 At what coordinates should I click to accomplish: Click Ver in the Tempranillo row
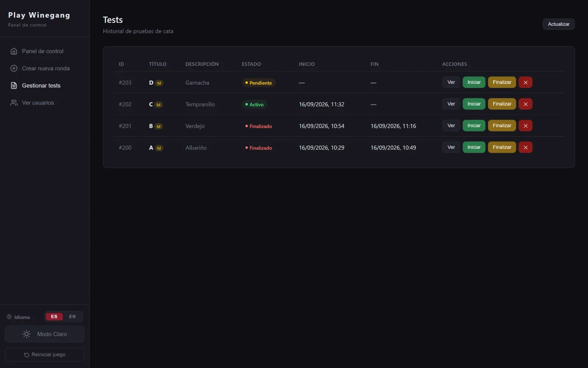tap(451, 104)
